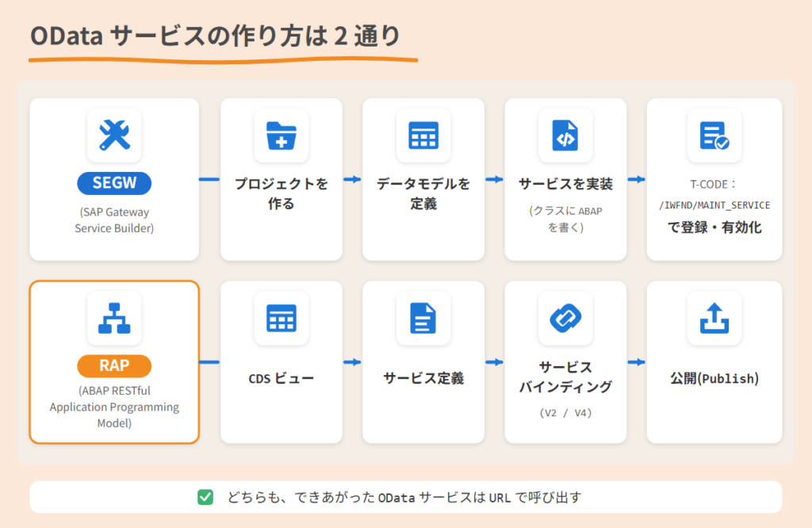Click the ABAP RESTful Application Programming Model text

tap(114, 407)
